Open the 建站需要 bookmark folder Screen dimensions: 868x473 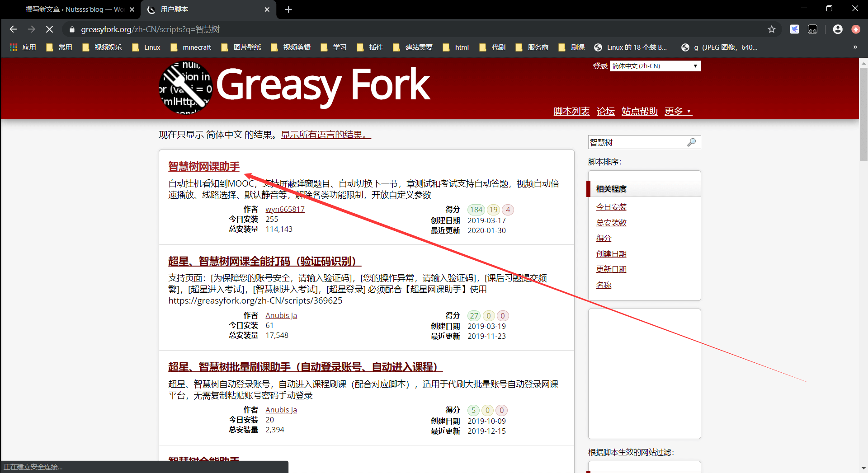(413, 47)
